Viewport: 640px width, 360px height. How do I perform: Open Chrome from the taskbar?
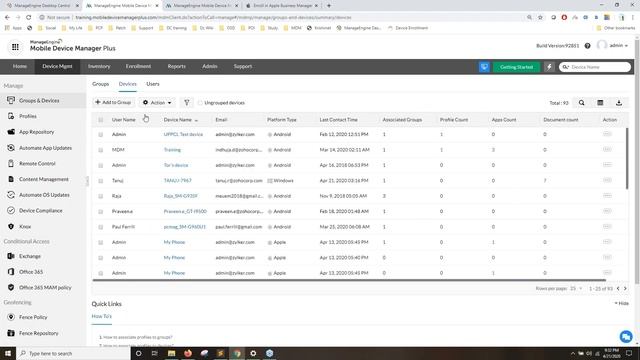237,353
